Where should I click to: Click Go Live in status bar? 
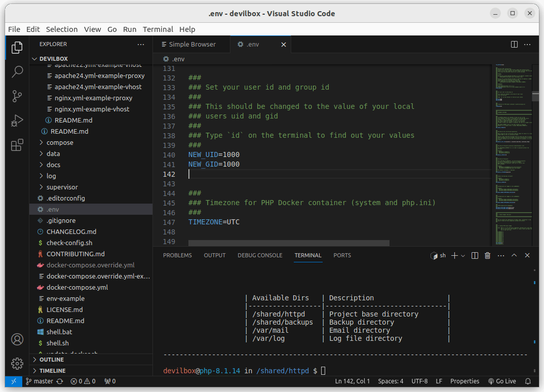click(502, 381)
